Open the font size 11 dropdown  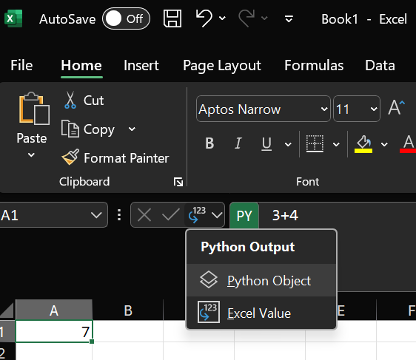click(374, 109)
